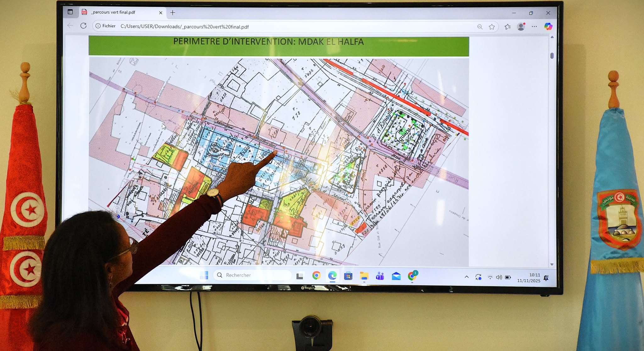This screenshot has height=351, width=644.
Task: Open the settings and more ellipsis menu
Action: pos(534,26)
